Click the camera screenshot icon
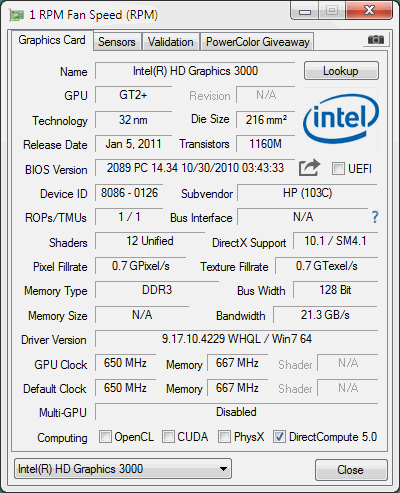The image size is (400, 493). tap(375, 40)
